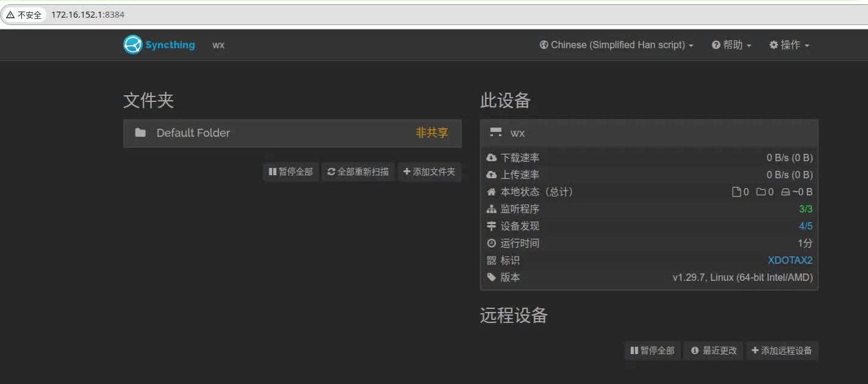This screenshot has width=868, height=384.
Task: Click 全部重新扫描 button
Action: pos(358,172)
